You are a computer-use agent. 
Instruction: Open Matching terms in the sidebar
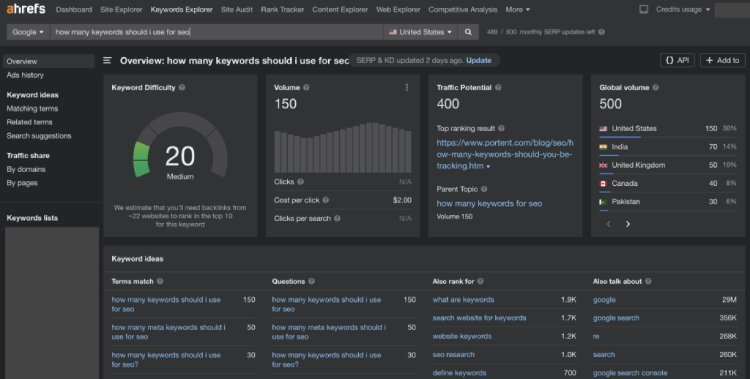click(x=32, y=109)
